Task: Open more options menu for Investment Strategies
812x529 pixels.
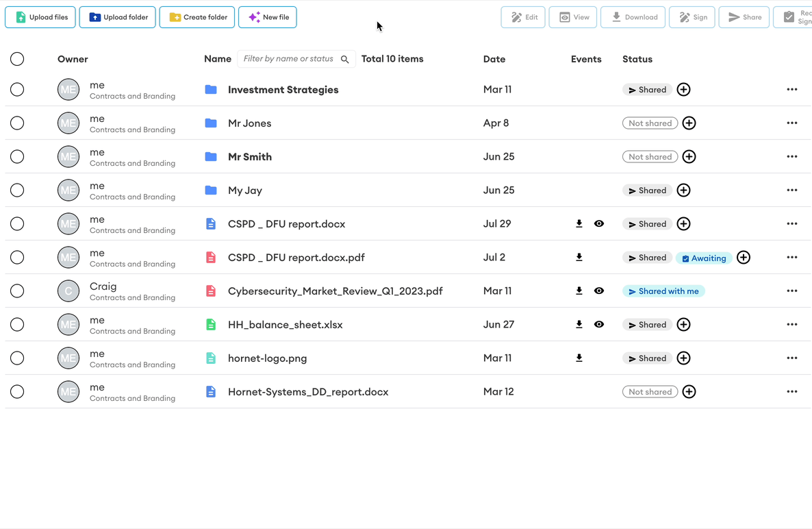Action: coord(792,90)
